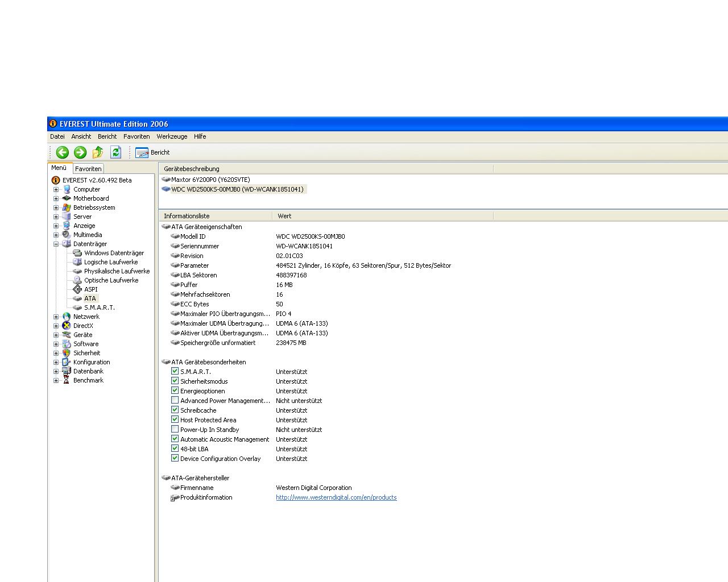The image size is (728, 582).
Task: Toggle the Advanced Power Management checkbox
Action: coord(175,400)
